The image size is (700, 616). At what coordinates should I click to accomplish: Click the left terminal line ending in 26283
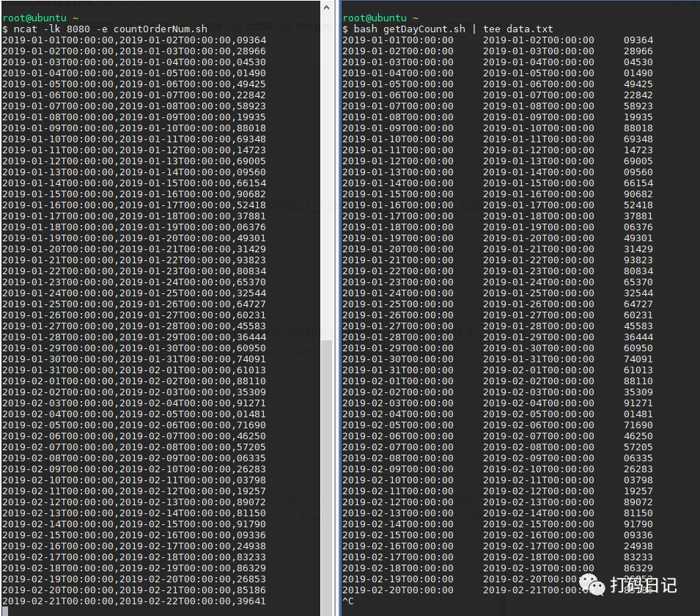(x=134, y=469)
